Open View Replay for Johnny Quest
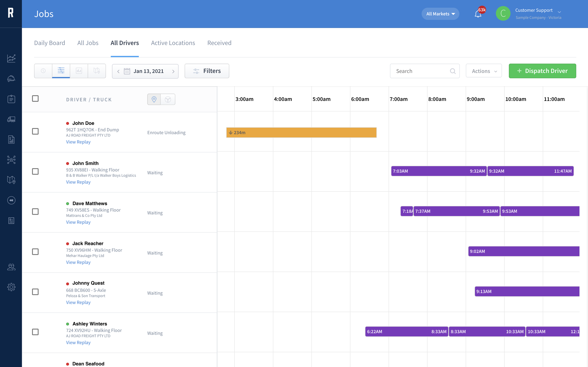 (x=78, y=302)
